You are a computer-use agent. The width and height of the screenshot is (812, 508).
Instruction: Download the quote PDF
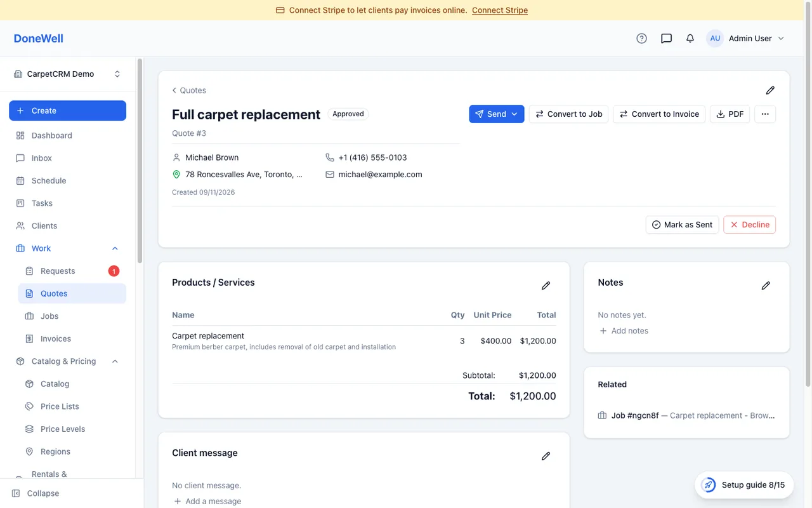click(730, 114)
